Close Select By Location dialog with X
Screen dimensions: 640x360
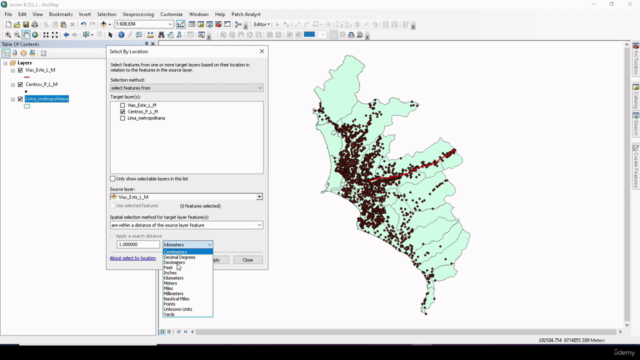tap(262, 51)
